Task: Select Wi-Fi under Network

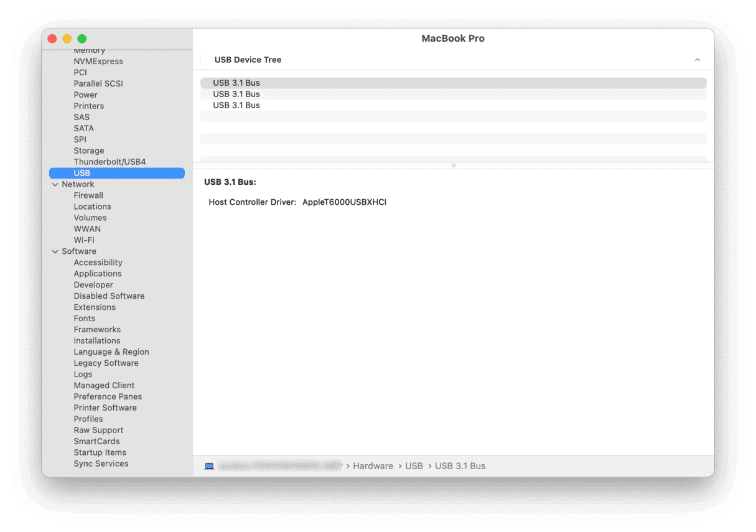Action: pos(84,240)
